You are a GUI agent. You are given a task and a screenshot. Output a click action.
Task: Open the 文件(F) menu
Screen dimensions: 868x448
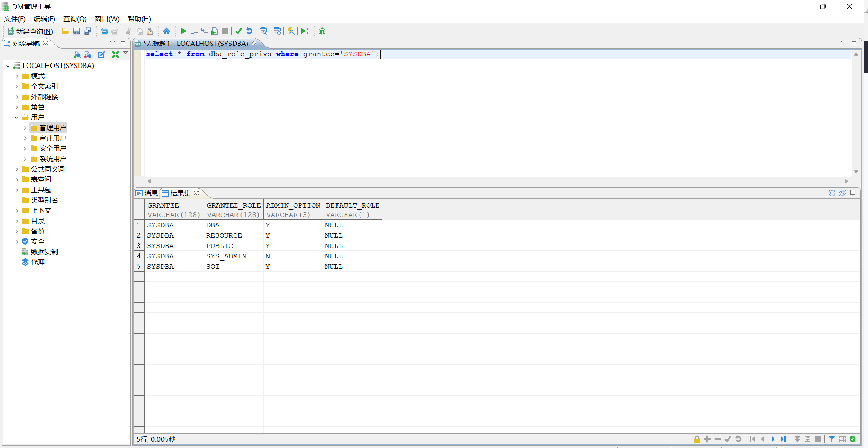pyautogui.click(x=15, y=18)
